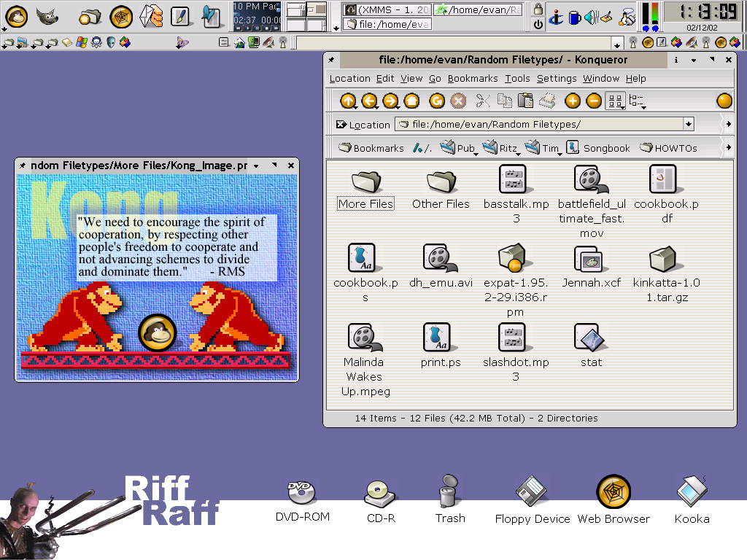Click the blue coffee mug tray icon
The width and height of the screenshot is (747, 560).
click(575, 17)
